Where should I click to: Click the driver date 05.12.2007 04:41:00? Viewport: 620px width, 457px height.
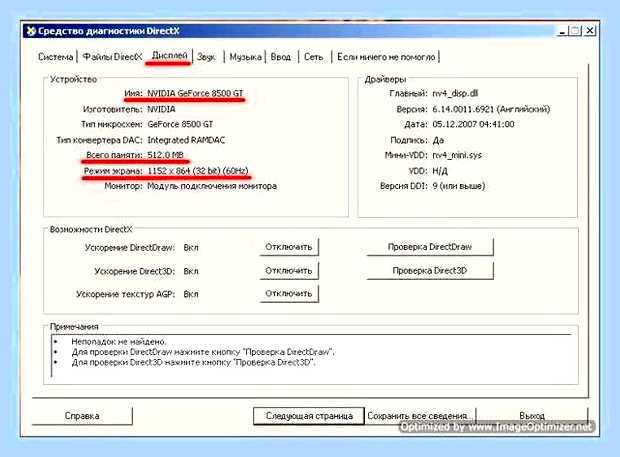coord(473,124)
